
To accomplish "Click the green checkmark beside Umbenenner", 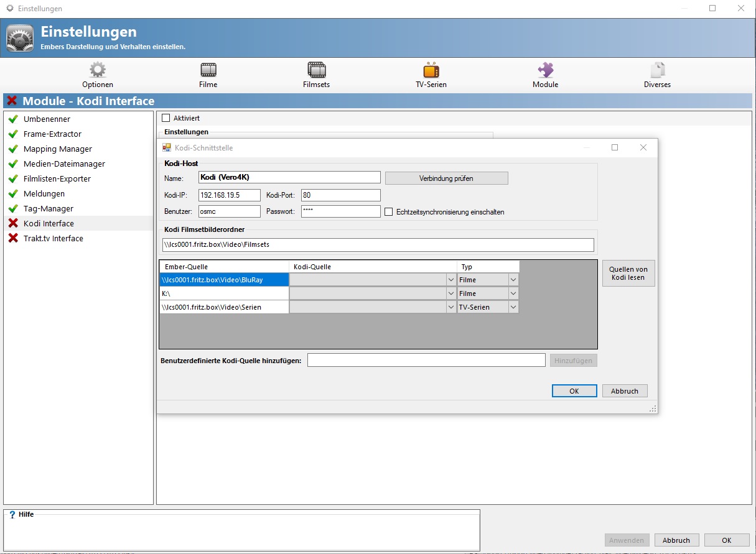I will [13, 119].
